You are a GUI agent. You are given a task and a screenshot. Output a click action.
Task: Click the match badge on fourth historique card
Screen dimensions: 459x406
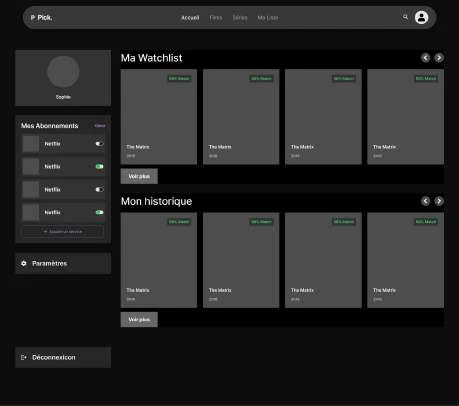(426, 222)
